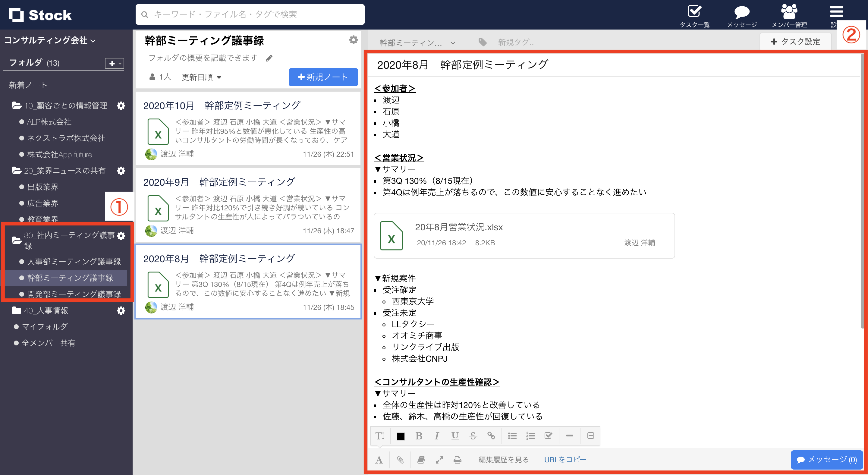Image resolution: width=868 pixels, height=475 pixels.
Task: Edit folder description with pencil icon
Action: (x=269, y=58)
